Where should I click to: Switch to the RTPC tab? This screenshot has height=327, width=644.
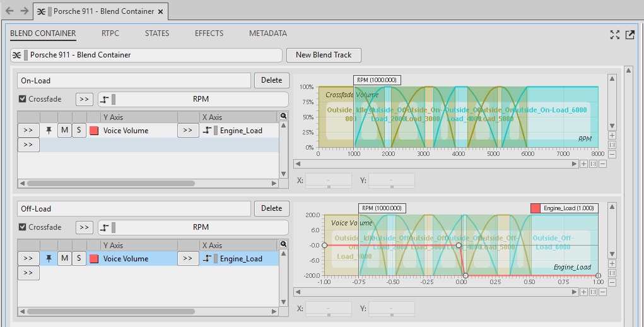click(x=110, y=33)
